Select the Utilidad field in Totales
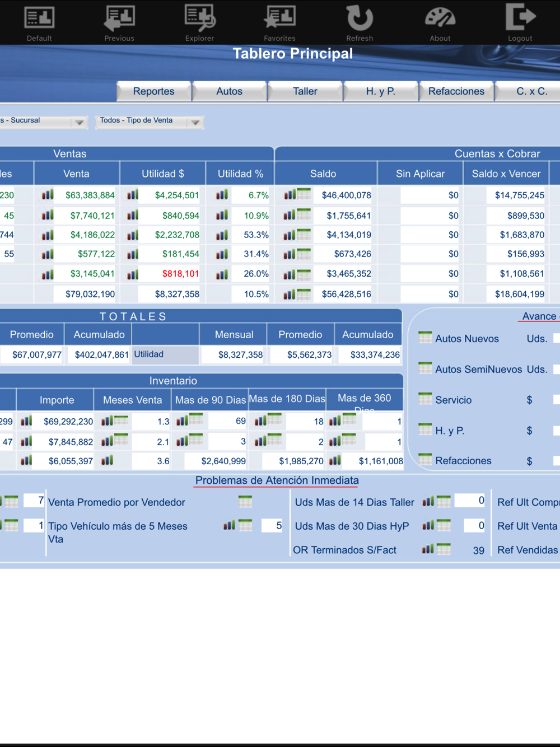The width and height of the screenshot is (560, 747). 165,354
